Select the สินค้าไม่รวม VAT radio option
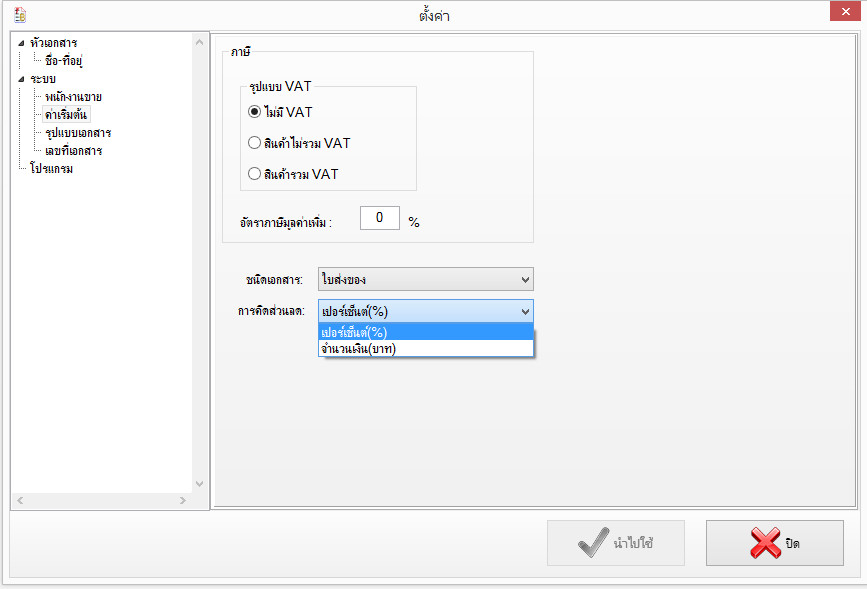 coord(299,143)
